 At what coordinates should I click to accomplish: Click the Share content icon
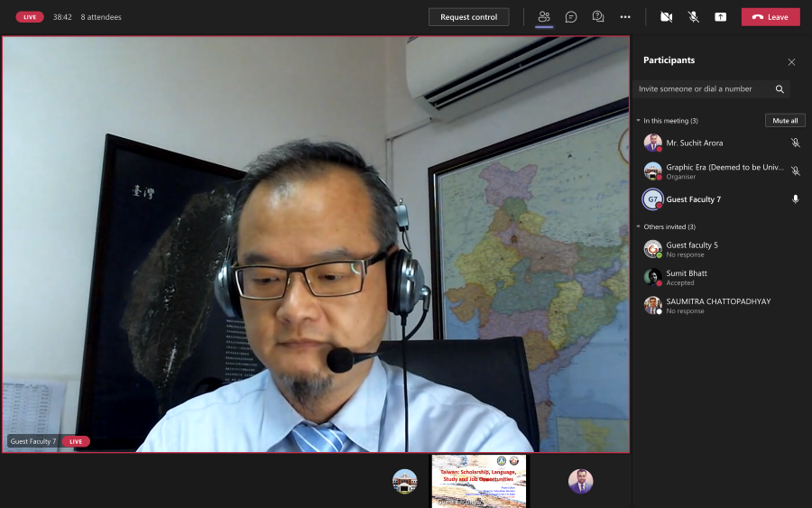point(720,17)
